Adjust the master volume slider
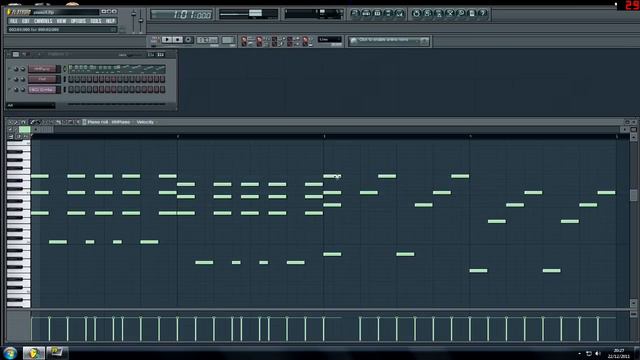The height and width of the screenshot is (360, 640). coord(133,20)
